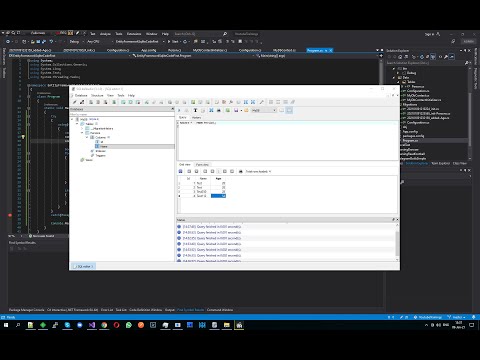Select the highlighted Age cell in row 4
Screen dimensions: 480x360
[218, 196]
